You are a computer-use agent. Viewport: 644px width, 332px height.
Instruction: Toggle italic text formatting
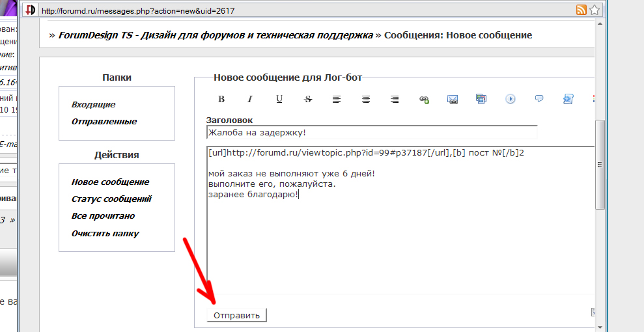pos(249,100)
